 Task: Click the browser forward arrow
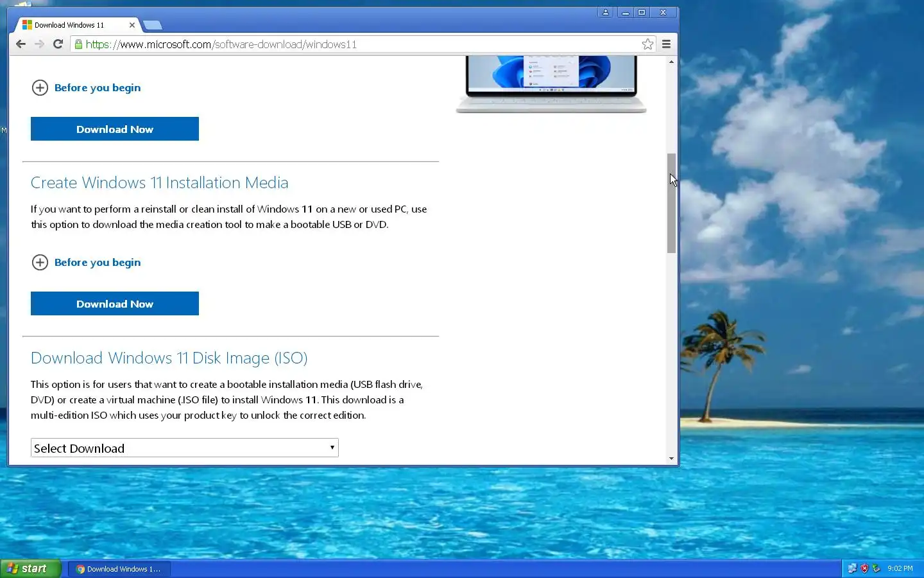coord(39,44)
